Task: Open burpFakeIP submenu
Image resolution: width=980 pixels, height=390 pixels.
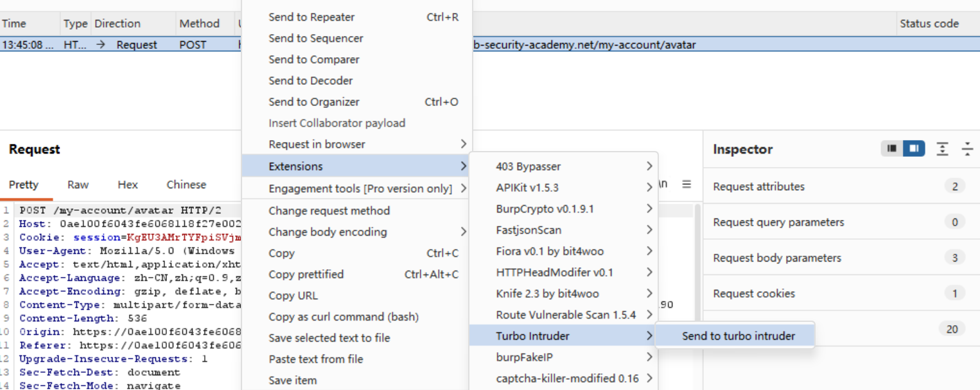Action: click(x=564, y=357)
